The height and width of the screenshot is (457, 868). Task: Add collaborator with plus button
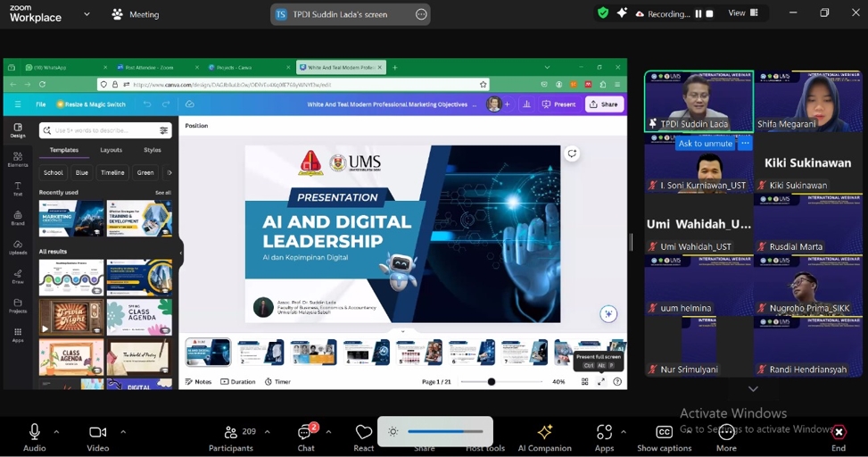click(507, 104)
